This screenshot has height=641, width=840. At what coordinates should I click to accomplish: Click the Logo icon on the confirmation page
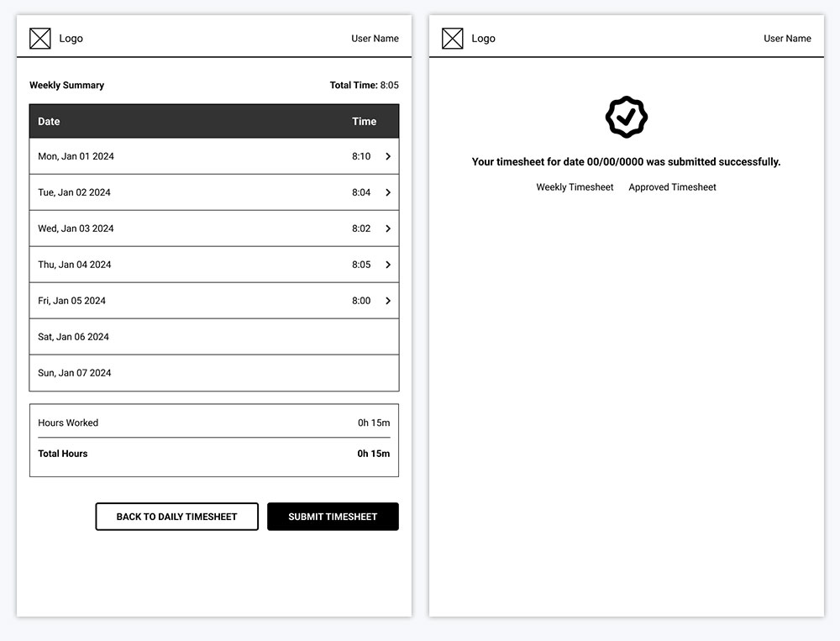[453, 38]
